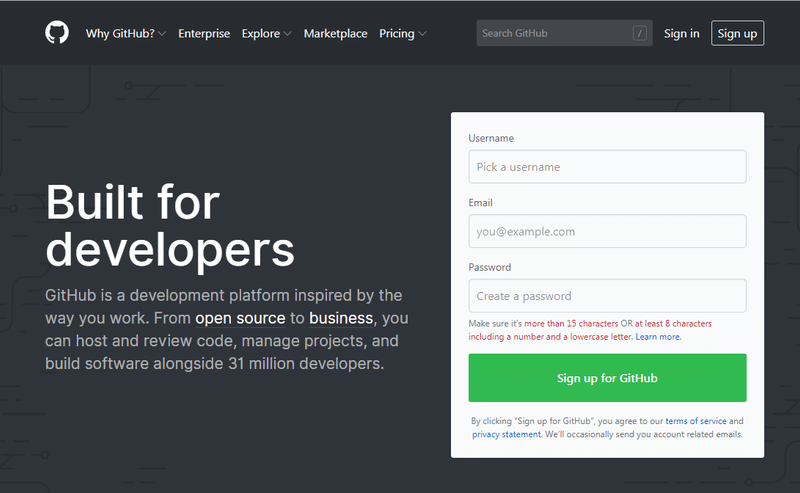800x493 pixels.
Task: Select the Email input field
Action: click(x=607, y=231)
